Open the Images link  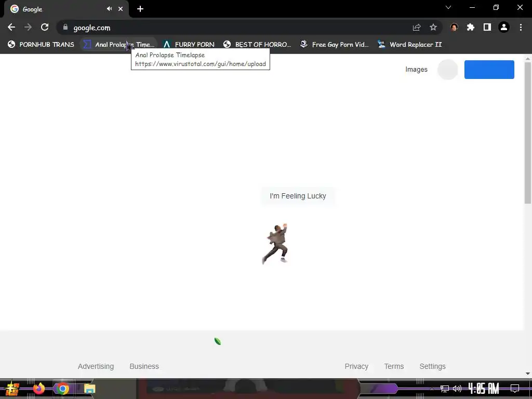pos(416,70)
